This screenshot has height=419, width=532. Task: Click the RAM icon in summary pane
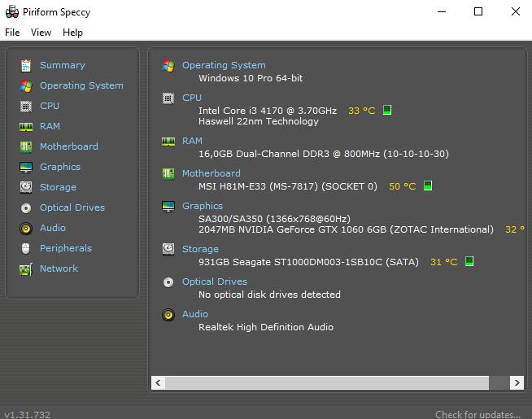(x=168, y=141)
